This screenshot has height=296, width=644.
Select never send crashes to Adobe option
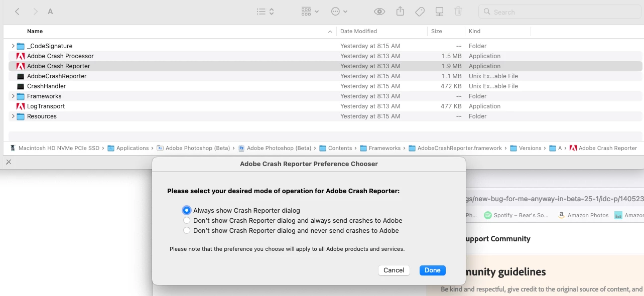click(x=187, y=230)
